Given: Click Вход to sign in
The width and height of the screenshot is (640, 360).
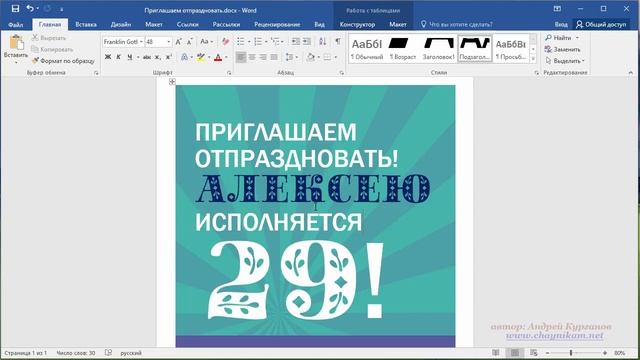Looking at the screenshot, I should click(x=561, y=24).
